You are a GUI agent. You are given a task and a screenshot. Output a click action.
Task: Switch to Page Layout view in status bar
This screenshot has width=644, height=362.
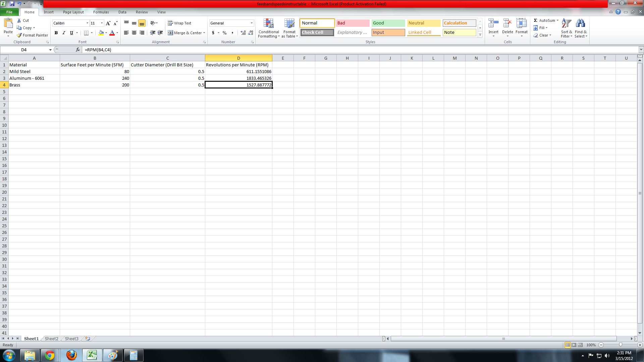click(574, 345)
